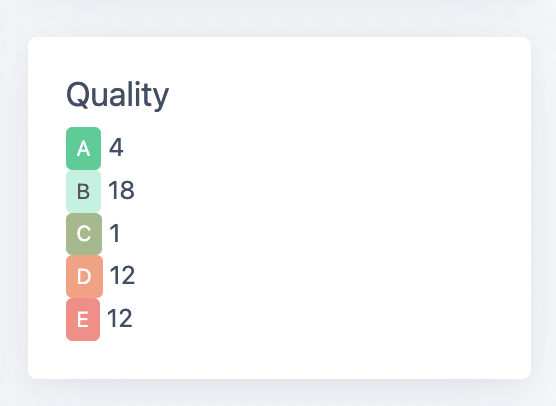Select the red E quality badge
Image resolution: width=556 pixels, height=406 pixels.
[83, 319]
